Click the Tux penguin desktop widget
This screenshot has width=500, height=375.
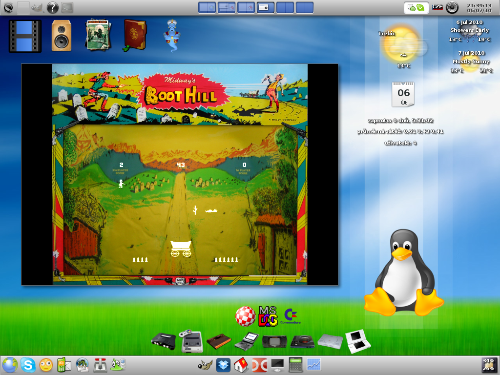click(404, 273)
